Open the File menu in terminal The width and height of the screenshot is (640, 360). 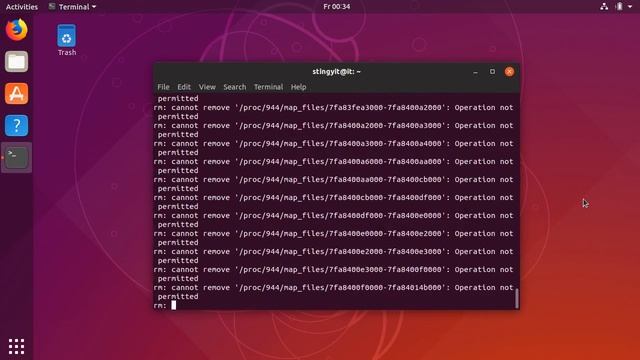pos(163,87)
